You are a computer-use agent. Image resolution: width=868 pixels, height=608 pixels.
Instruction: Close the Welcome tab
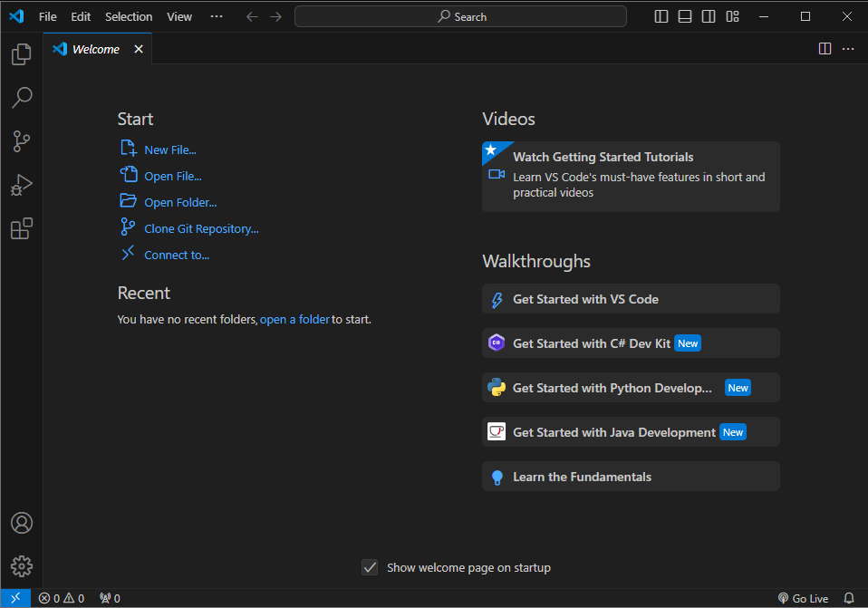click(139, 49)
